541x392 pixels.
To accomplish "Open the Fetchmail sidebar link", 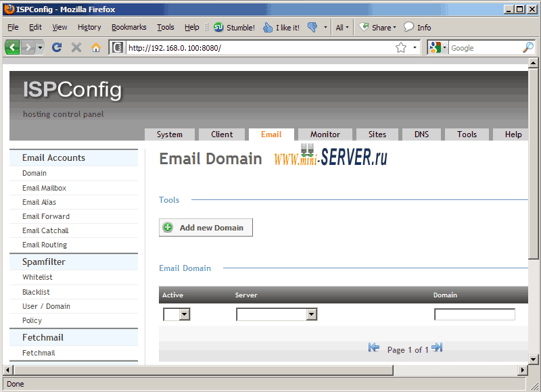I will [x=39, y=353].
